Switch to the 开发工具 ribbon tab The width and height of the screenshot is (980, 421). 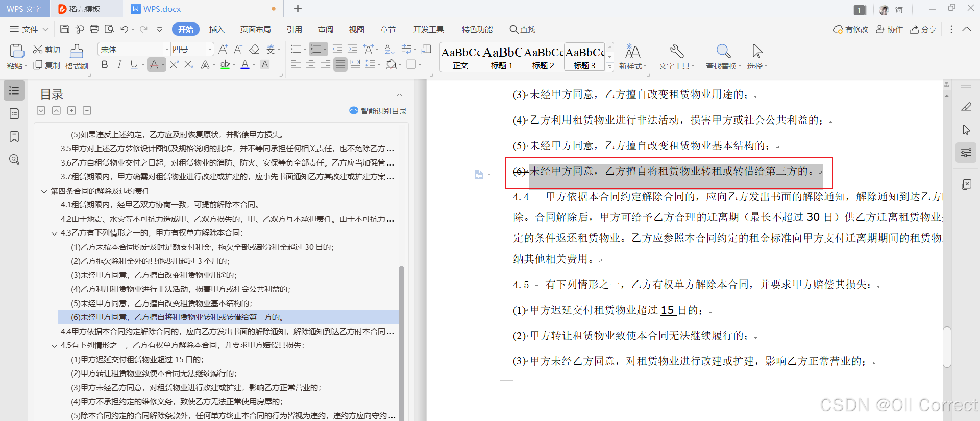coord(429,29)
